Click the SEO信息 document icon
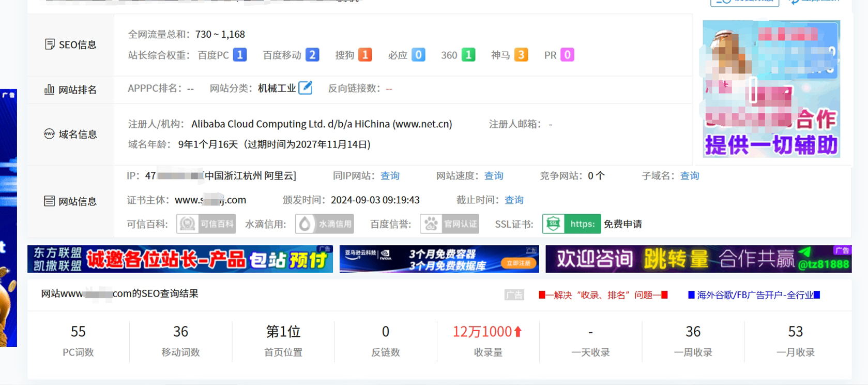This screenshot has width=868, height=385. click(50, 45)
